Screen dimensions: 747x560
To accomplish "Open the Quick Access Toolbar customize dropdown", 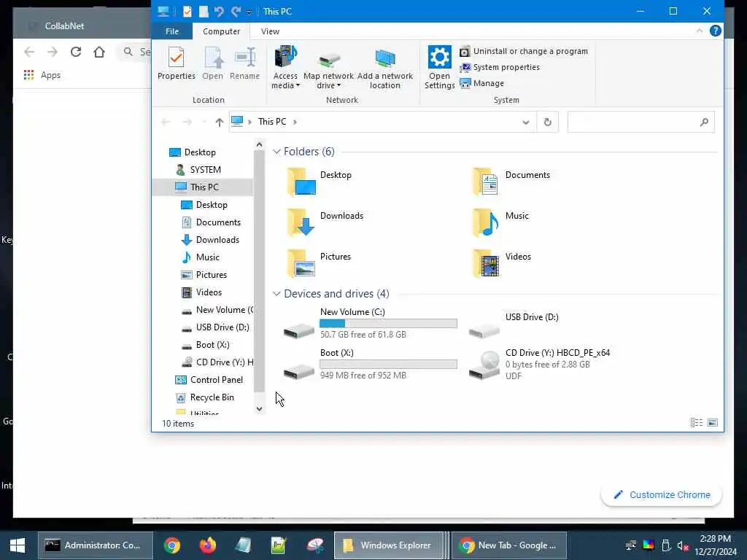I will (x=249, y=12).
